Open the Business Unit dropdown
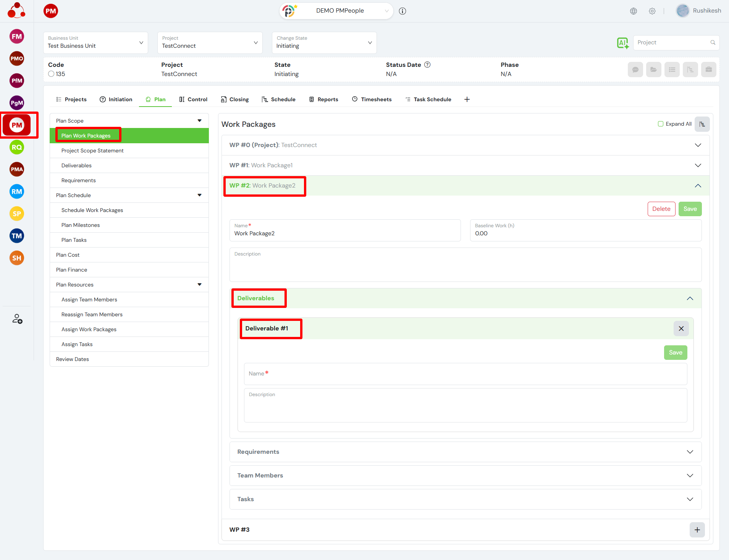Screen dimensions: 729x560 95,43
